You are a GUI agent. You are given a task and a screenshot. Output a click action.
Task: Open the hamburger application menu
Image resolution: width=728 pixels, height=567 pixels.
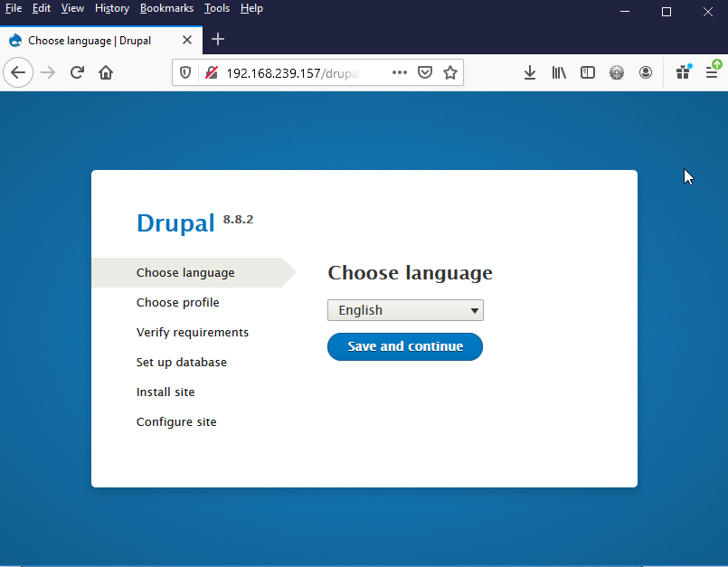tap(712, 73)
